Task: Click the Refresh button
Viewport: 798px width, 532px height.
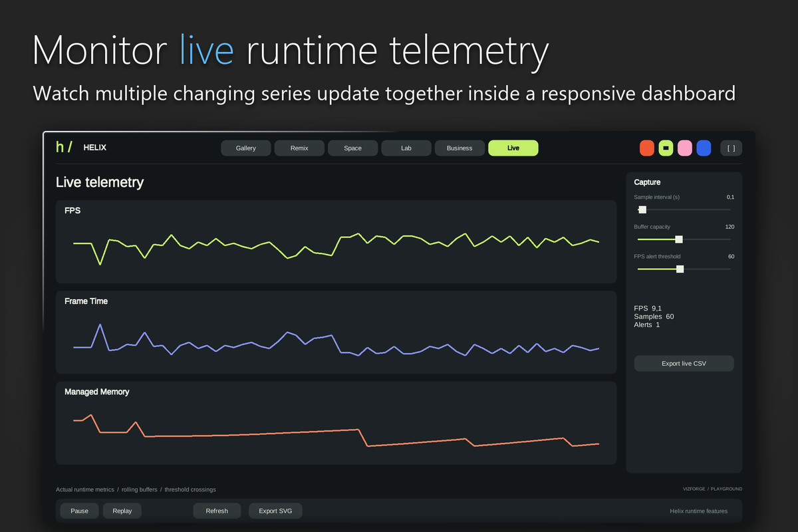Action: (x=217, y=511)
